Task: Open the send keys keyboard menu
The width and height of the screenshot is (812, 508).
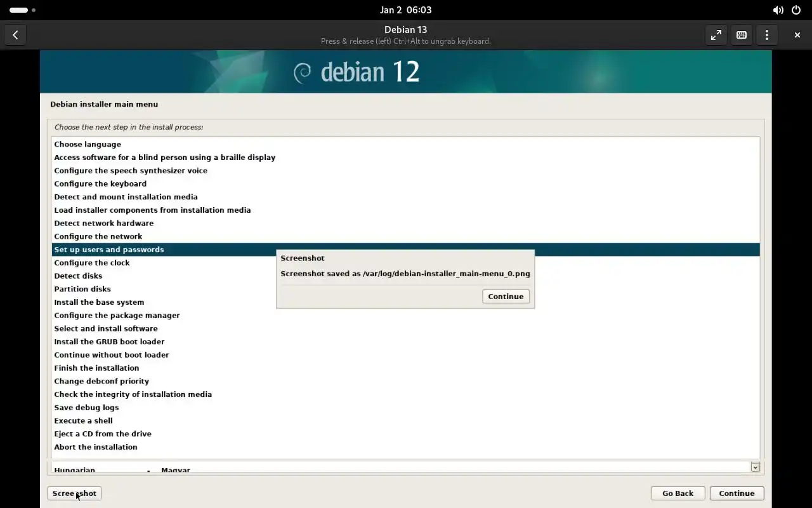Action: tap(742, 35)
